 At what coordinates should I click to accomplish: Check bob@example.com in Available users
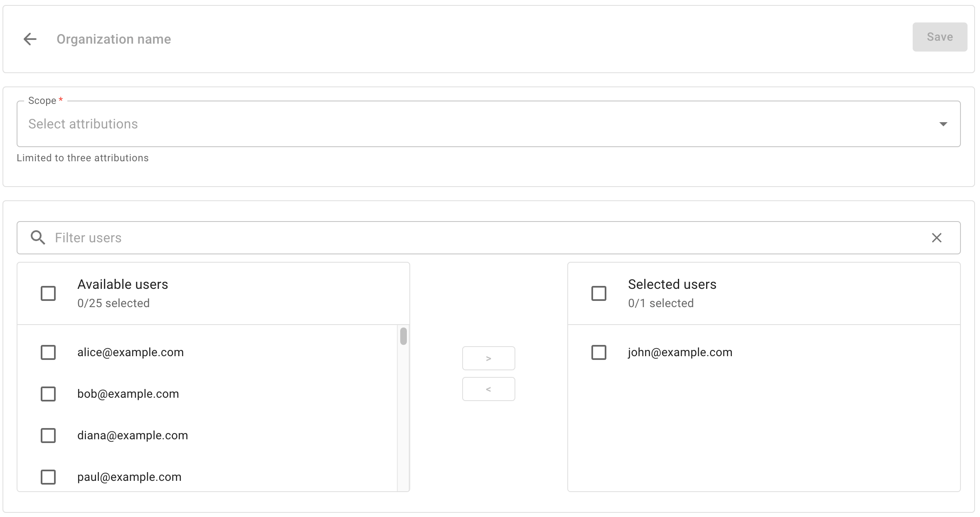tap(48, 394)
